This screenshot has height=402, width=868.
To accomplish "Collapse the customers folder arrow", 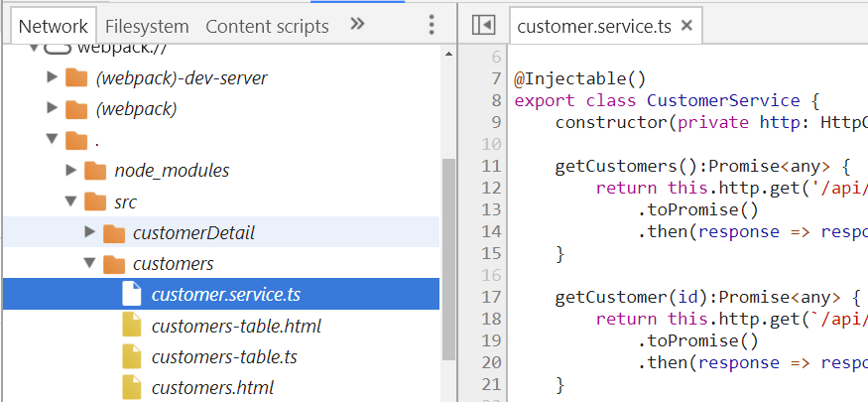I will coord(89,262).
